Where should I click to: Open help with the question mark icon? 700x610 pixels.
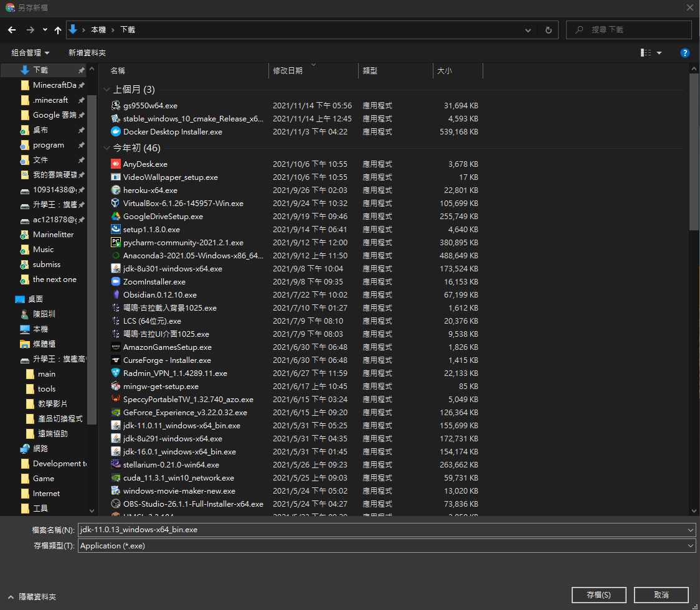(684, 53)
